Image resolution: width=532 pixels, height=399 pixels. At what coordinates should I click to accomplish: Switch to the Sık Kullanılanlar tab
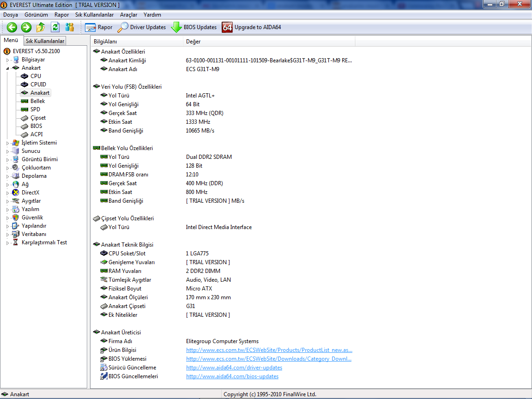click(x=45, y=41)
